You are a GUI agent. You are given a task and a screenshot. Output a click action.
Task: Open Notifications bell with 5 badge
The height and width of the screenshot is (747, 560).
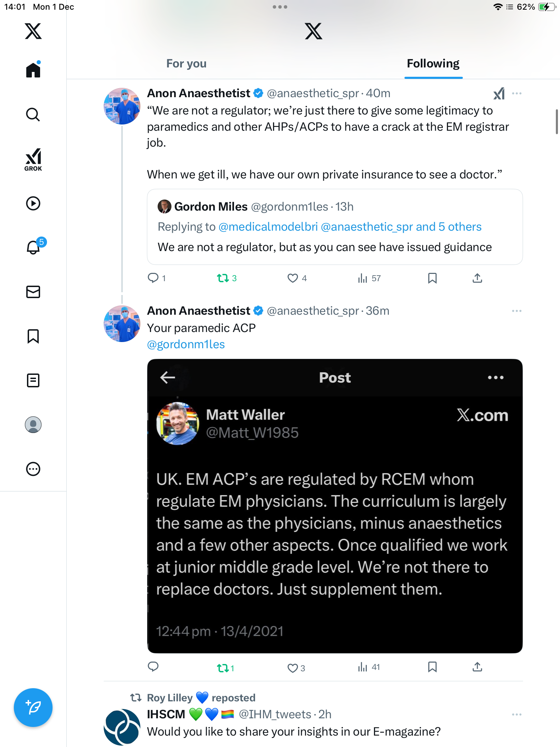33,247
